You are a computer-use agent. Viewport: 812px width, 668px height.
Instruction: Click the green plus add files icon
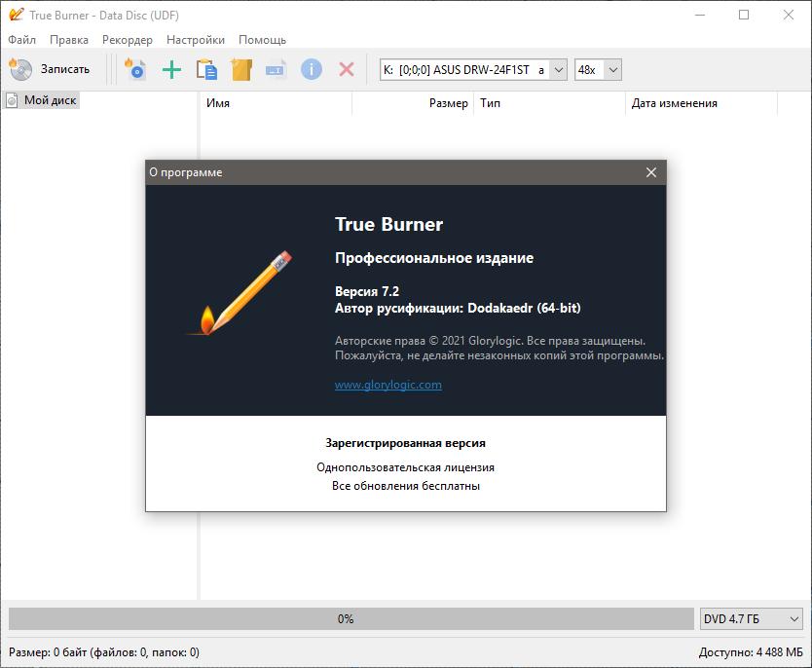(x=171, y=69)
